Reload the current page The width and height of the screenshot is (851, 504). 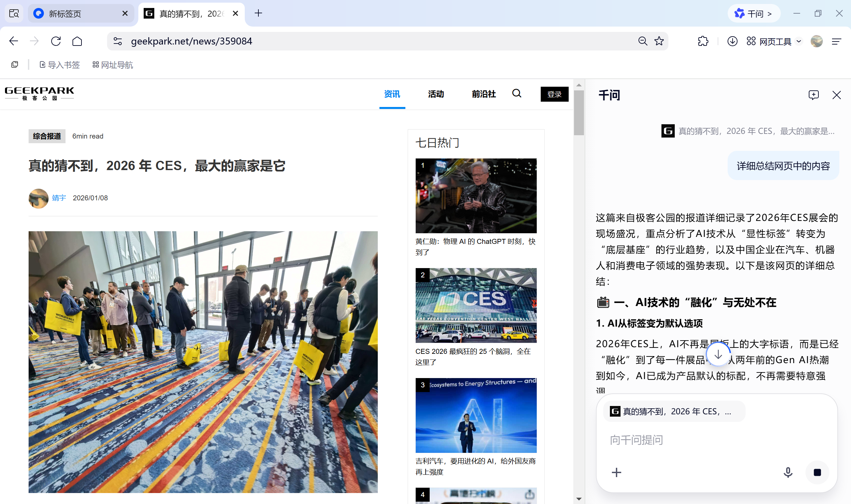point(56,41)
